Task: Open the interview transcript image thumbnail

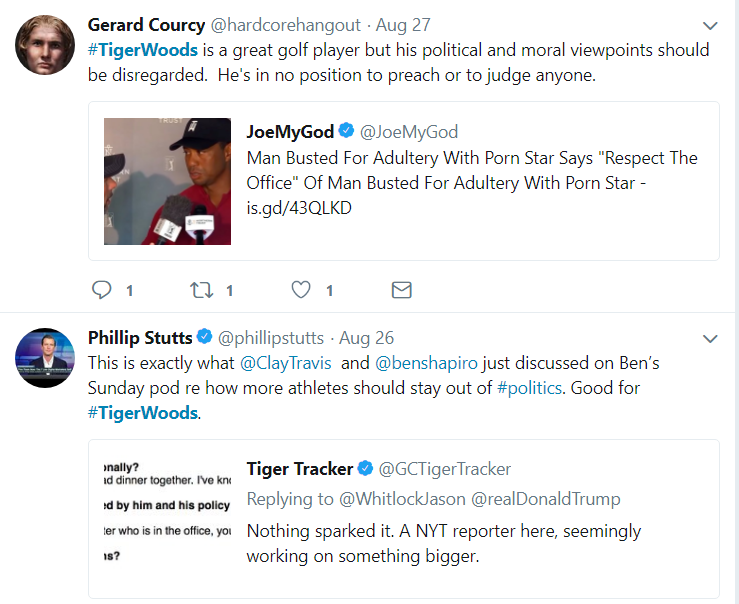Action: coord(167,512)
